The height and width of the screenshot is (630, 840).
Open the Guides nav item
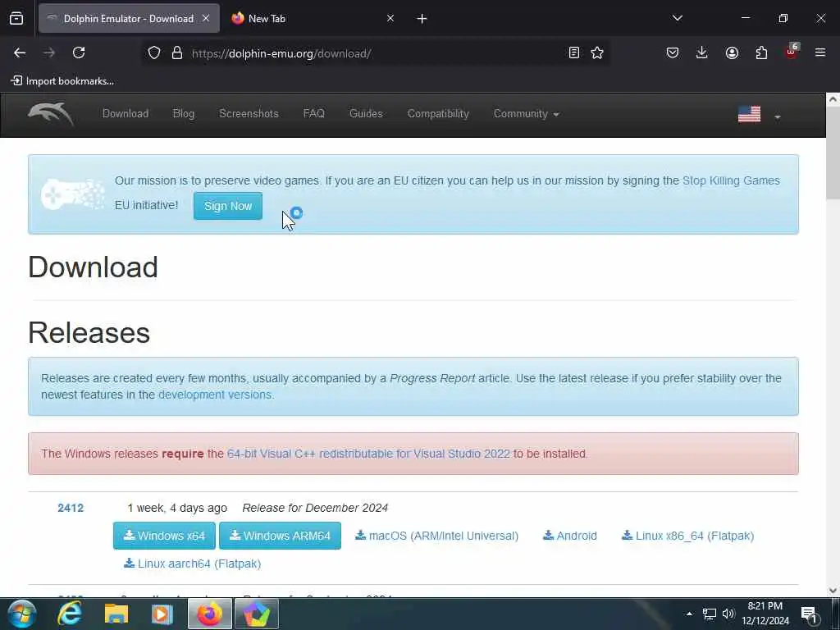click(x=366, y=113)
